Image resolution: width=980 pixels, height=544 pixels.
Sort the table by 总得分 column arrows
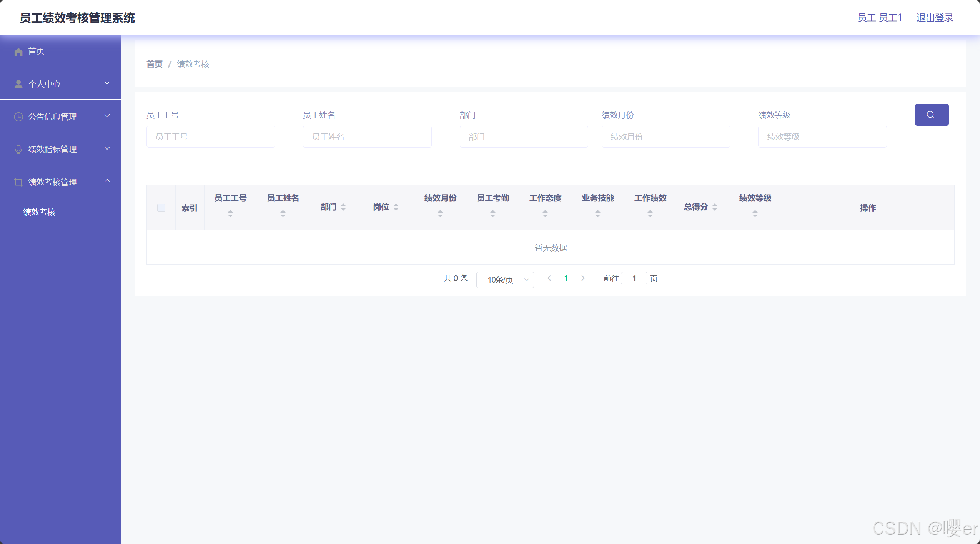(x=715, y=207)
